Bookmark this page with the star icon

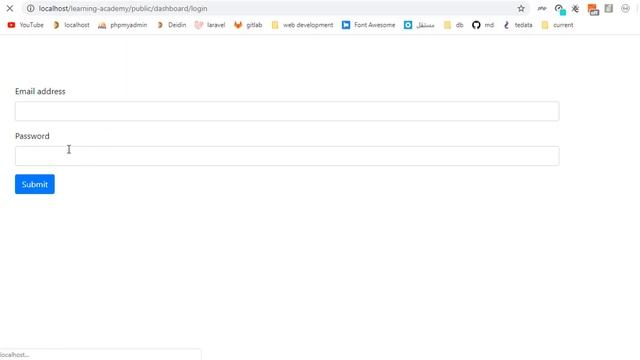[521, 8]
